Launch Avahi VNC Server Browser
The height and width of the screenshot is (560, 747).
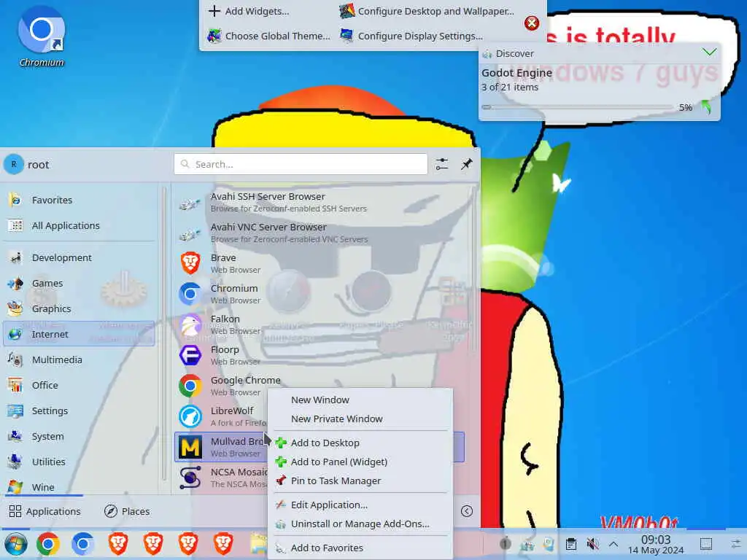click(x=320, y=233)
